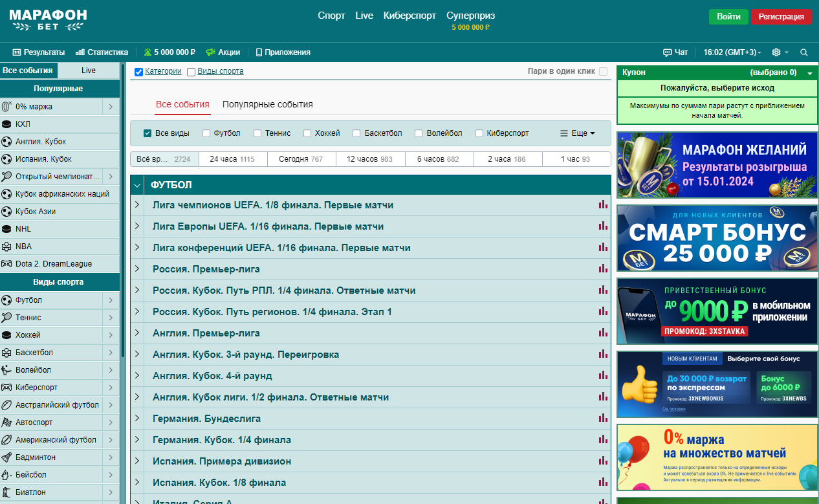Expand the 0% маржа sidebar arrow
The height and width of the screenshot is (504, 819).
tap(111, 107)
